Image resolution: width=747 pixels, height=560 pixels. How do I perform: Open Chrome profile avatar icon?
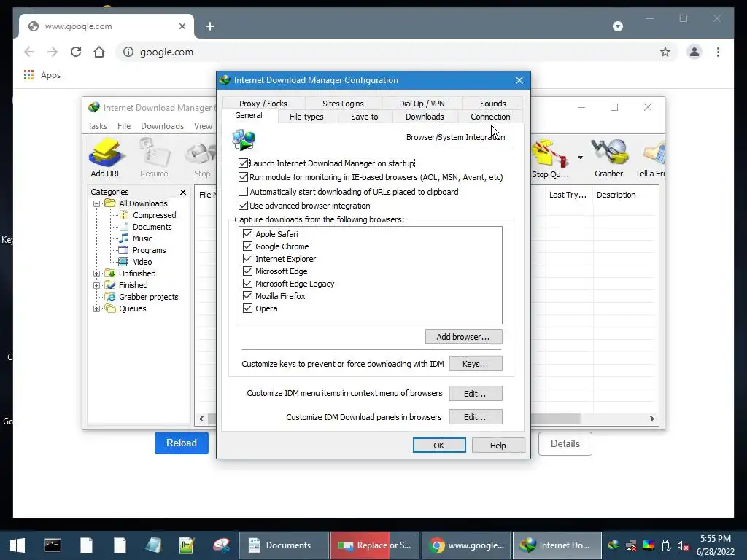(694, 52)
